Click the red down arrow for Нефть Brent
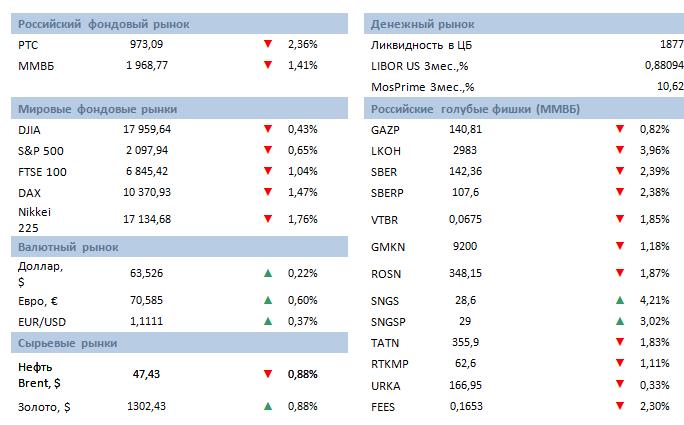This screenshot has width=684, height=425. [x=267, y=374]
